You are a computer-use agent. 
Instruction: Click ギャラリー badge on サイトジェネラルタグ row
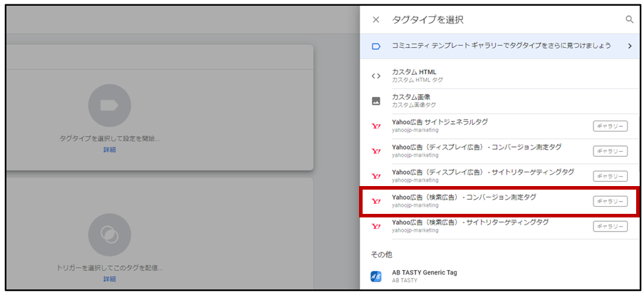(610, 126)
